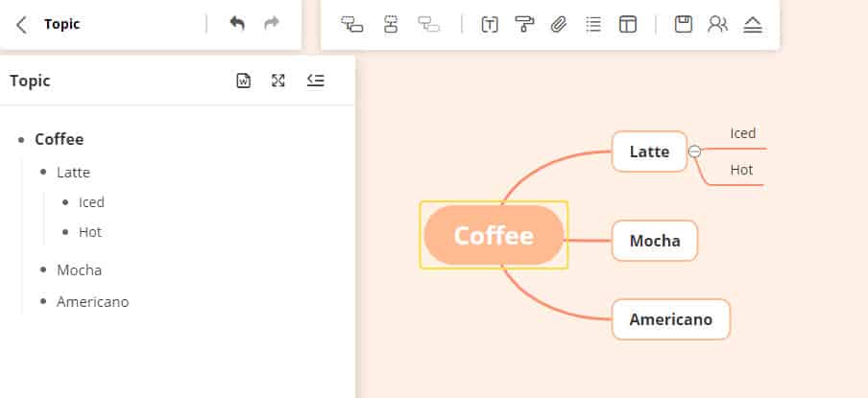This screenshot has width=868, height=398.
Task: Expand outline panel to full screen
Action: click(x=277, y=81)
